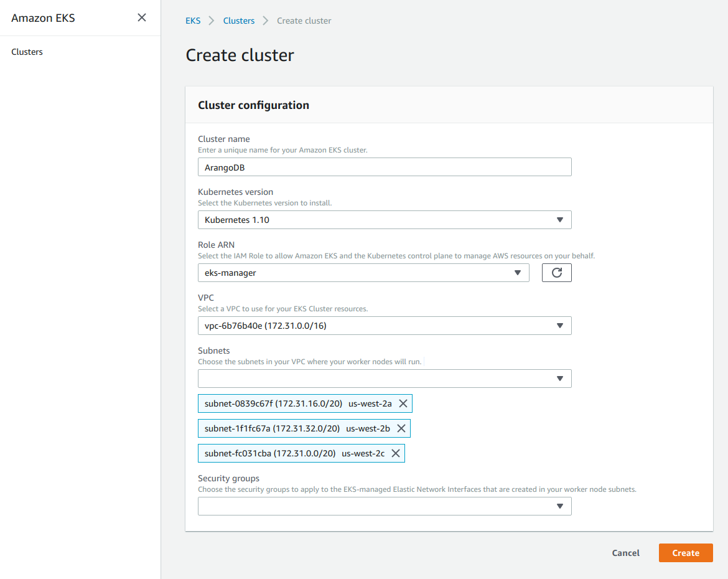Focus the Cluster name input field
This screenshot has height=579, width=728.
click(384, 167)
